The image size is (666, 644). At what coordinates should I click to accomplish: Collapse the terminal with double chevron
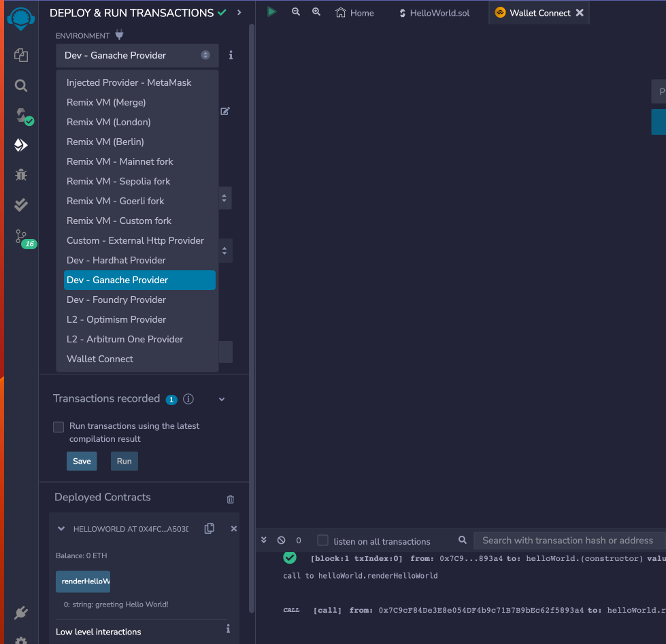pyautogui.click(x=264, y=540)
